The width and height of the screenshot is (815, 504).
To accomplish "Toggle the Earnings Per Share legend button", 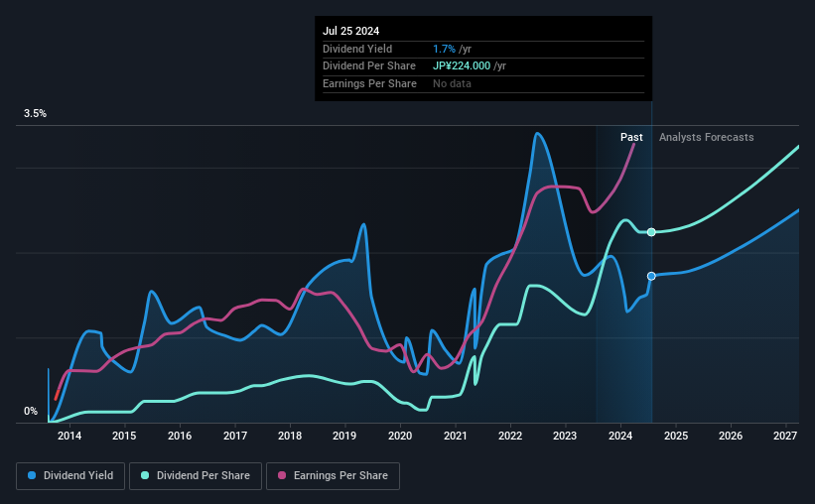I will coord(333,476).
